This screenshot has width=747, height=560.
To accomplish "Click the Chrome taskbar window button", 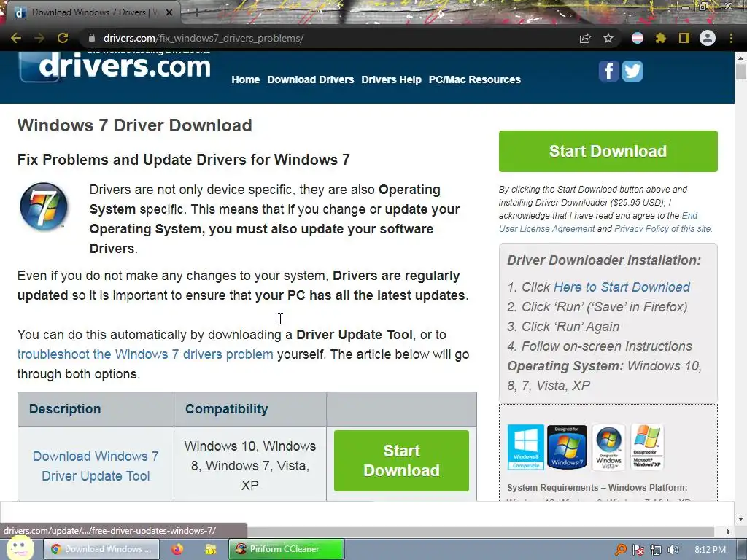I will pos(101,549).
